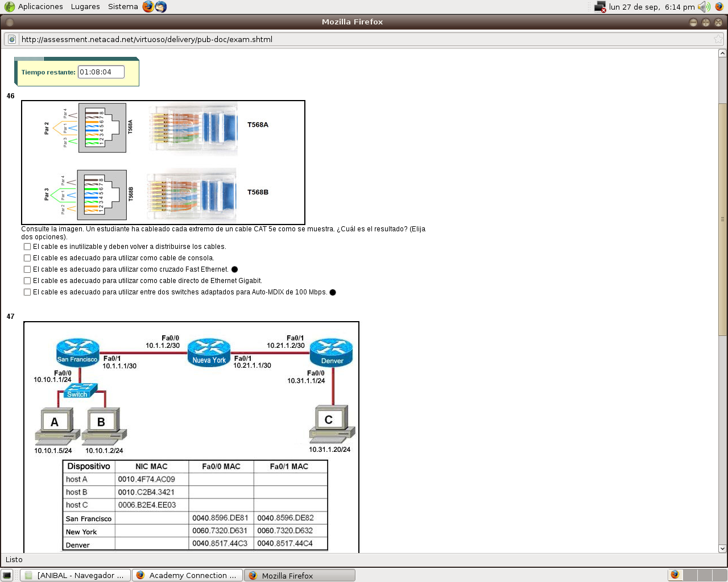Click the T568B pinout diagram

102,195
